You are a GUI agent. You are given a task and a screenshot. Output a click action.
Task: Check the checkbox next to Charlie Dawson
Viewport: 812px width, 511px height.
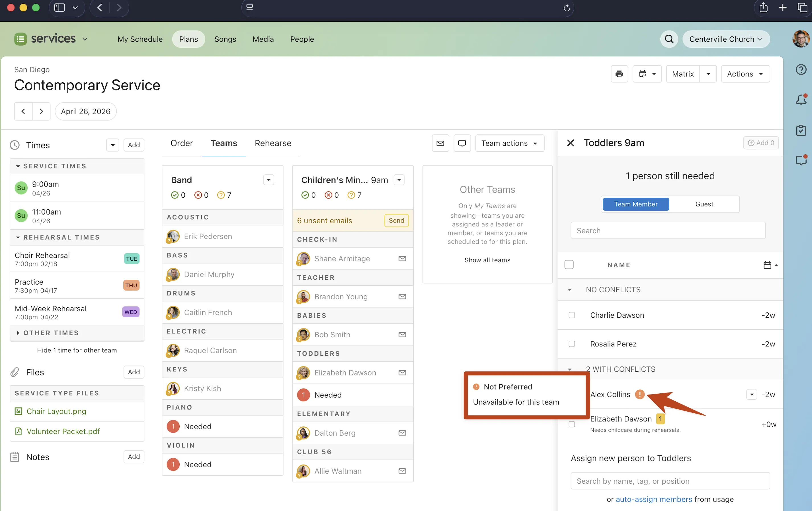point(572,315)
